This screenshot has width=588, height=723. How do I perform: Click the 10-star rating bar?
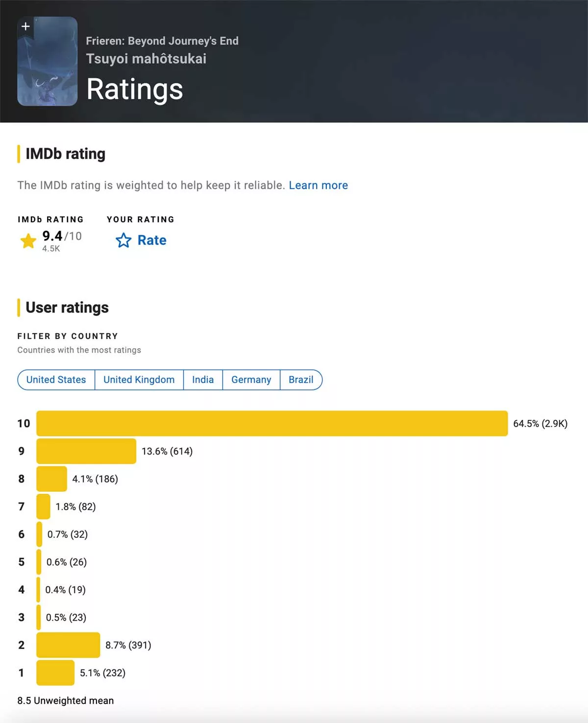click(272, 423)
